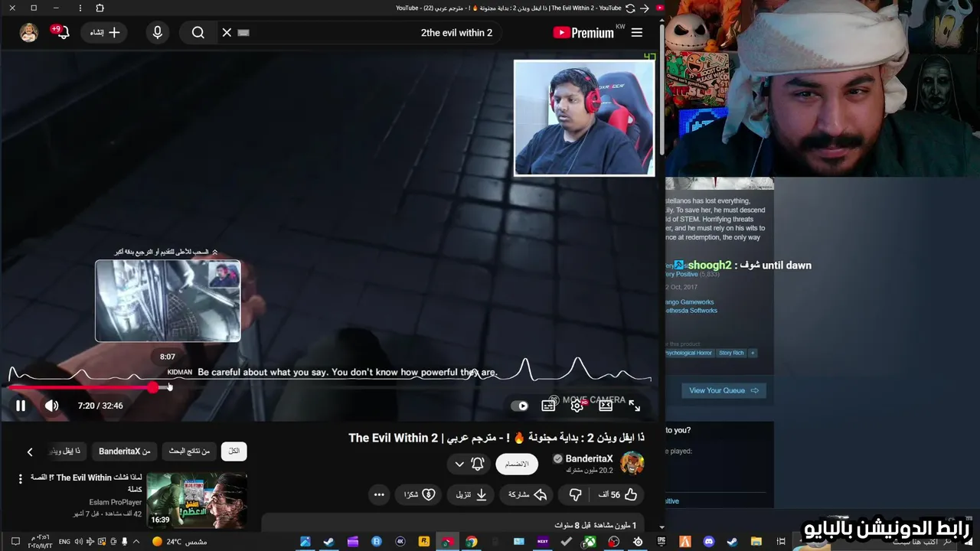Image resolution: width=980 pixels, height=551 pixels.
Task: Open the account avatar menu
Action: click(x=29, y=32)
